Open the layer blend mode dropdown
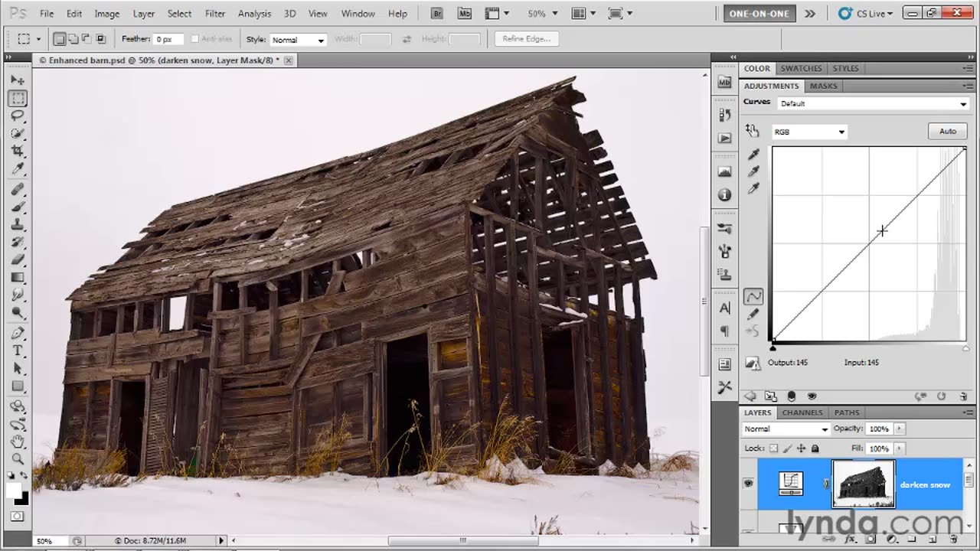980x551 pixels. pyautogui.click(x=786, y=429)
